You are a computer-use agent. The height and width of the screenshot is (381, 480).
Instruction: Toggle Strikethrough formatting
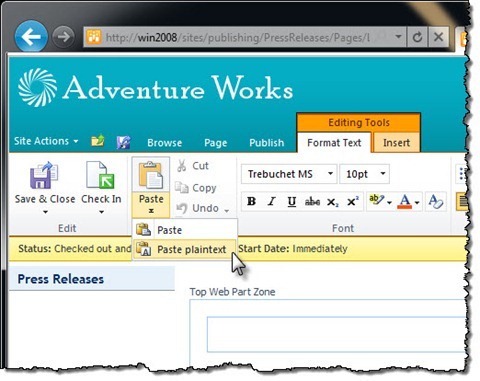[312, 201]
